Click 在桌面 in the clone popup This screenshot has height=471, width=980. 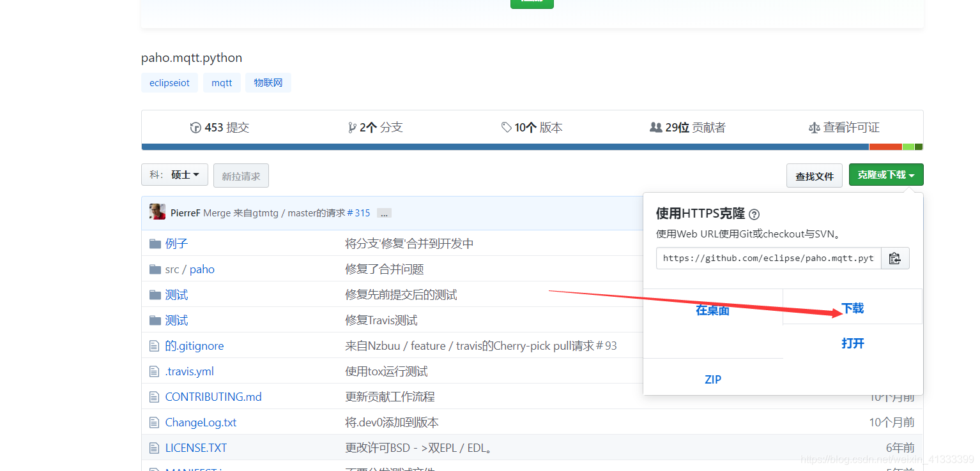pyautogui.click(x=712, y=310)
